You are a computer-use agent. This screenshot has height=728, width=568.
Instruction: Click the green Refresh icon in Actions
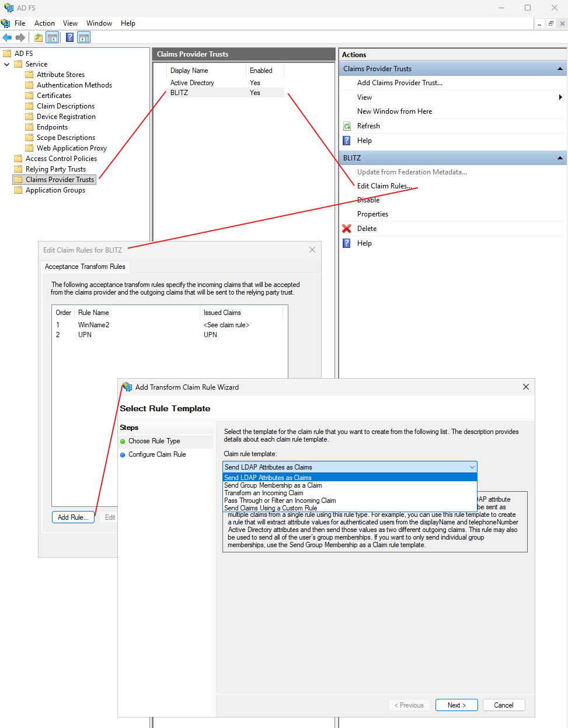347,126
